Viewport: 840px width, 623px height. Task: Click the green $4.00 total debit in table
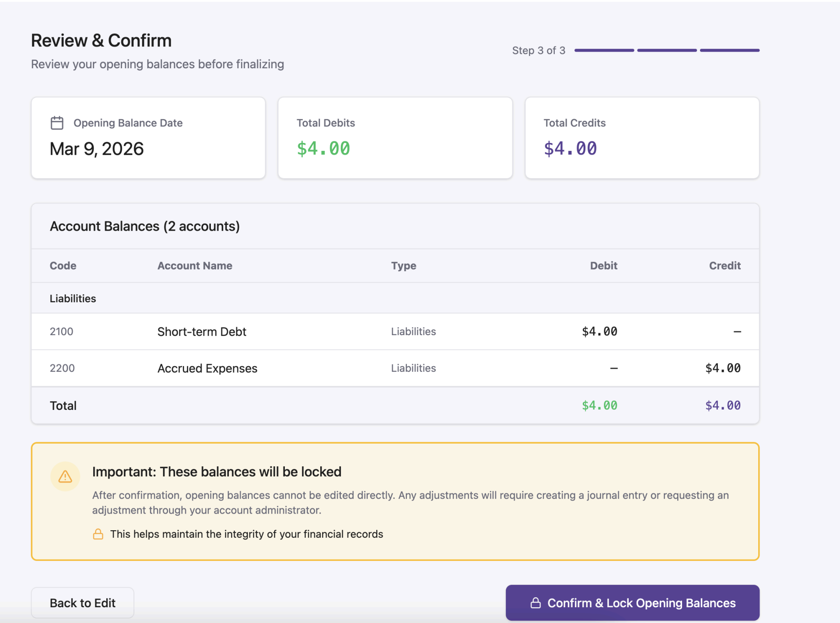tap(599, 406)
